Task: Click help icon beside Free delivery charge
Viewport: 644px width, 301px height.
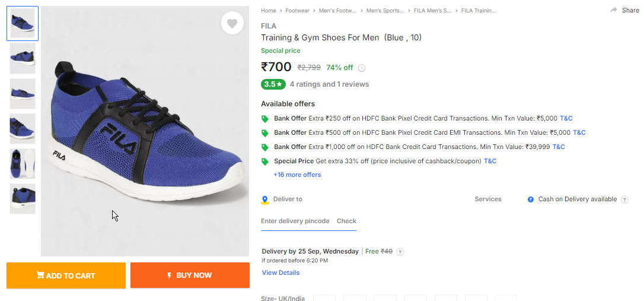Action: (400, 252)
